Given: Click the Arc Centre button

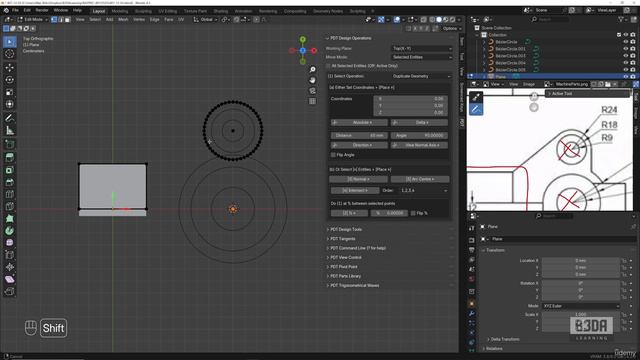Looking at the screenshot, I should tap(420, 179).
